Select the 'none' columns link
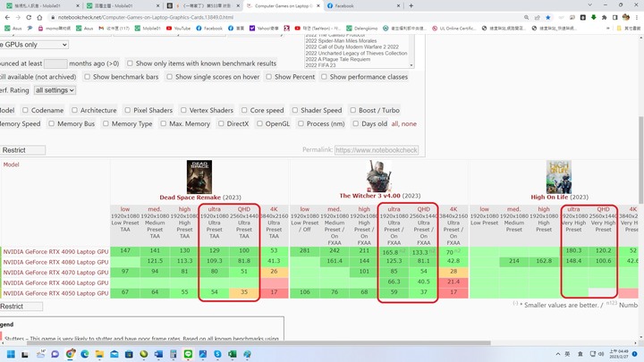 tap(409, 123)
